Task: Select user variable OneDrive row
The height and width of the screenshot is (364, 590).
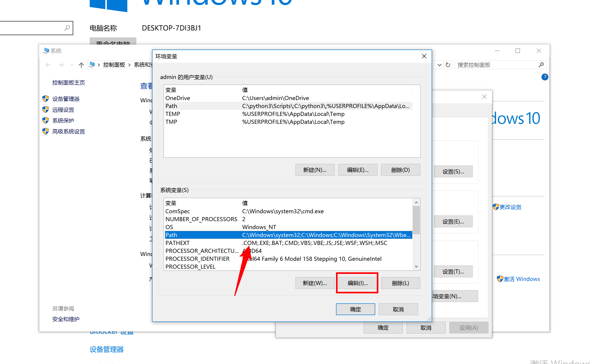Action: point(288,98)
